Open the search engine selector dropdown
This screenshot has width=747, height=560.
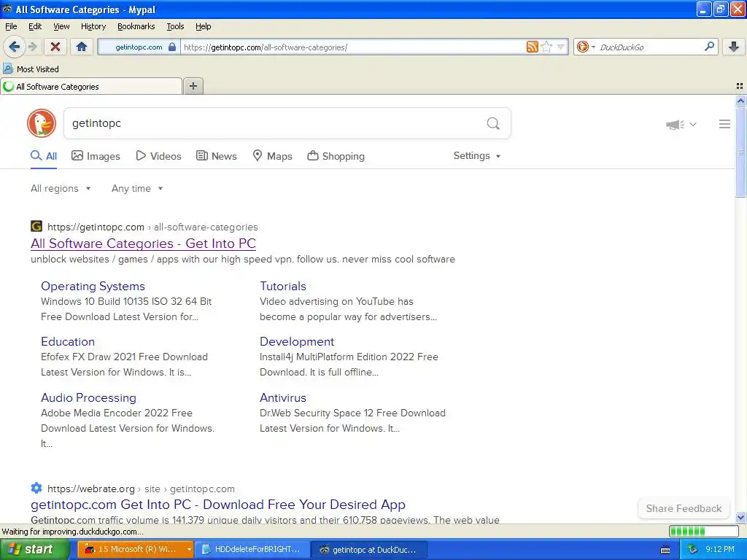point(586,47)
